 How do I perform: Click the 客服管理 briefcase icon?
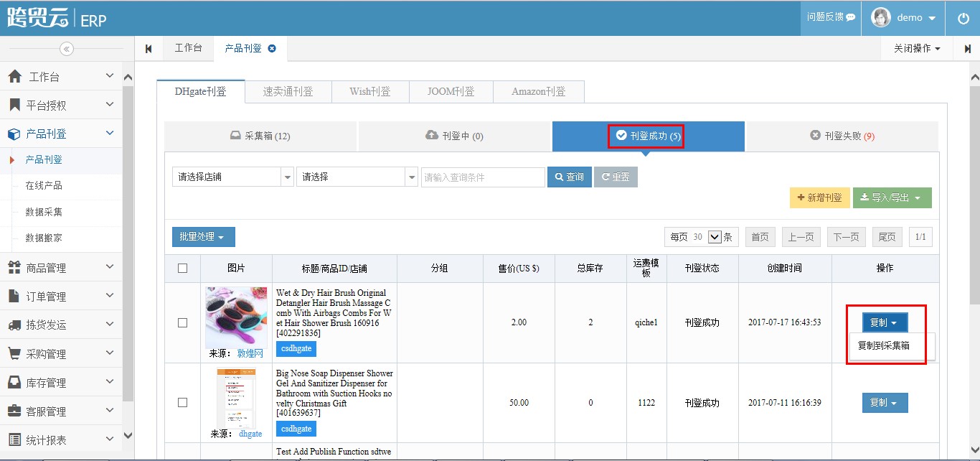point(14,411)
